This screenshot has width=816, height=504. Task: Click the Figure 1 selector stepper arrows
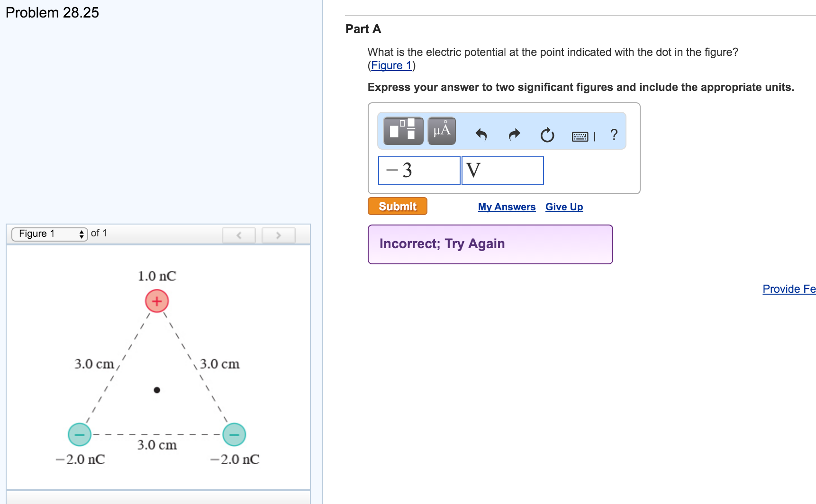(x=82, y=233)
